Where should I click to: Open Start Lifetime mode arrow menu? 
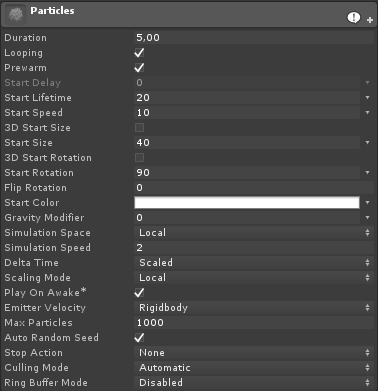click(367, 98)
